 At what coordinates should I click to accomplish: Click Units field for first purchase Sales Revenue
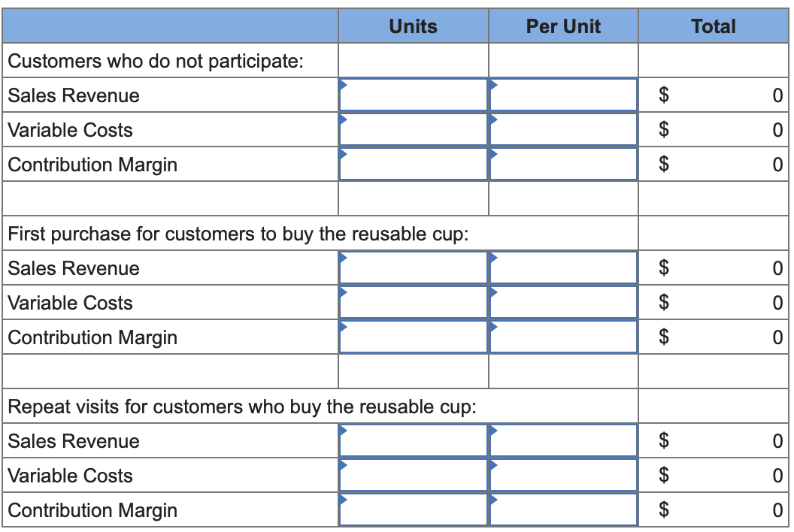point(414,268)
